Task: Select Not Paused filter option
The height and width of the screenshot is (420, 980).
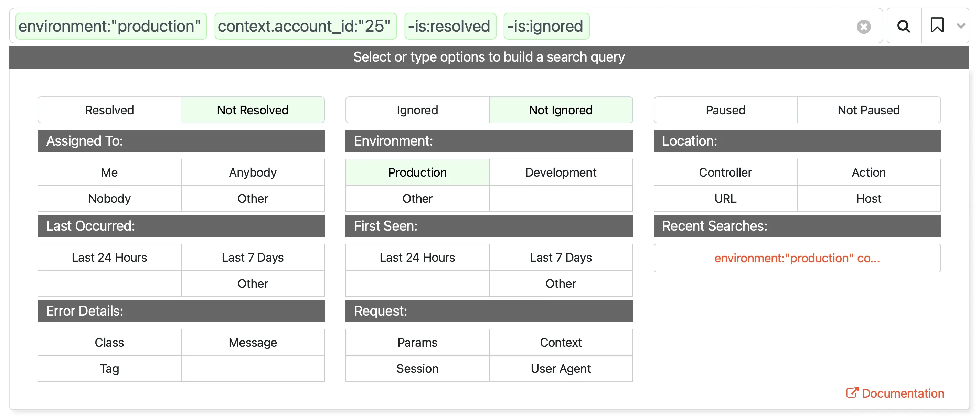Action: (869, 110)
